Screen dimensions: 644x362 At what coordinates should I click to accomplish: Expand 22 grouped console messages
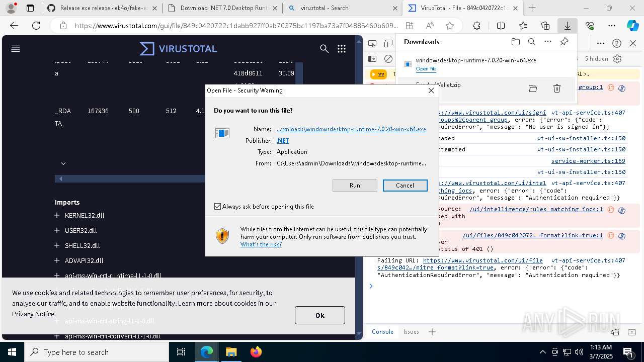[378, 74]
